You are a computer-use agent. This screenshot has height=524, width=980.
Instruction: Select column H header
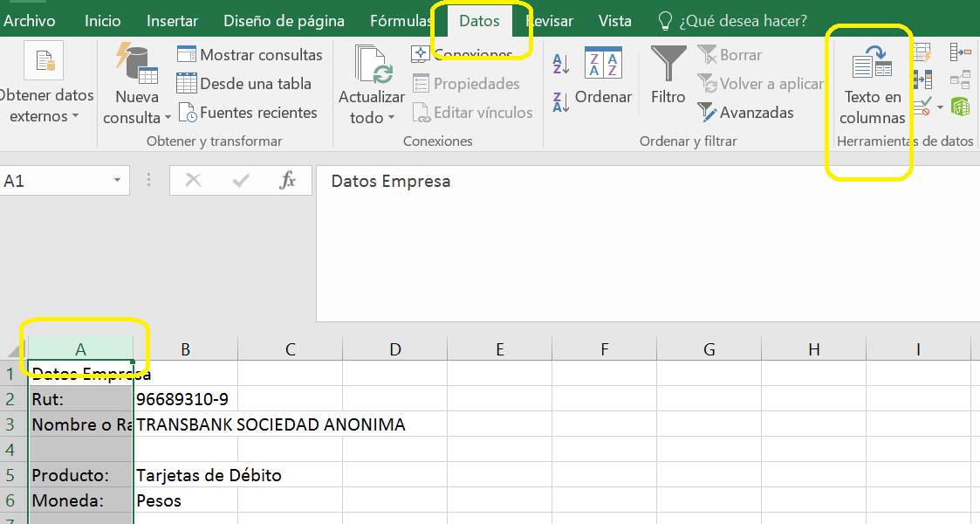click(x=813, y=349)
